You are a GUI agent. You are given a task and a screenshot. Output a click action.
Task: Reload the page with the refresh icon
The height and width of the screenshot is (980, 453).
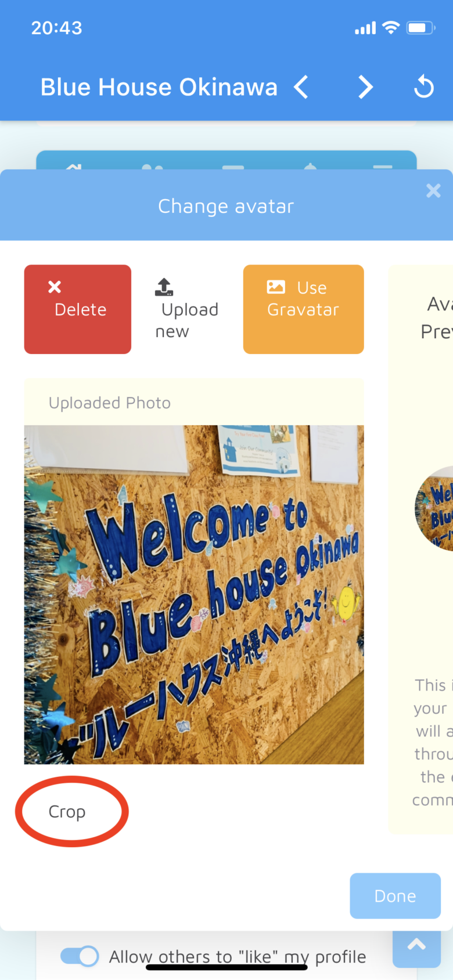(424, 87)
